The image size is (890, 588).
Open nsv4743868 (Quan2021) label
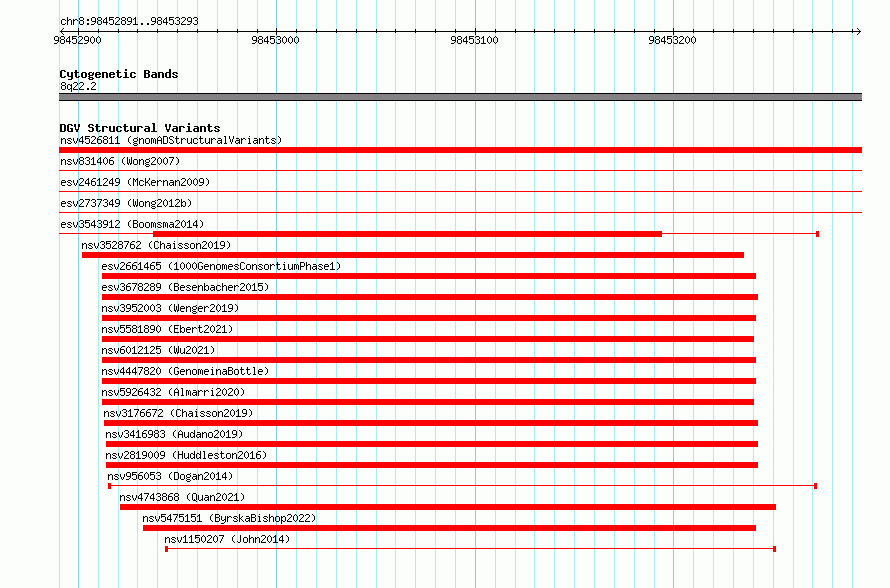point(182,497)
